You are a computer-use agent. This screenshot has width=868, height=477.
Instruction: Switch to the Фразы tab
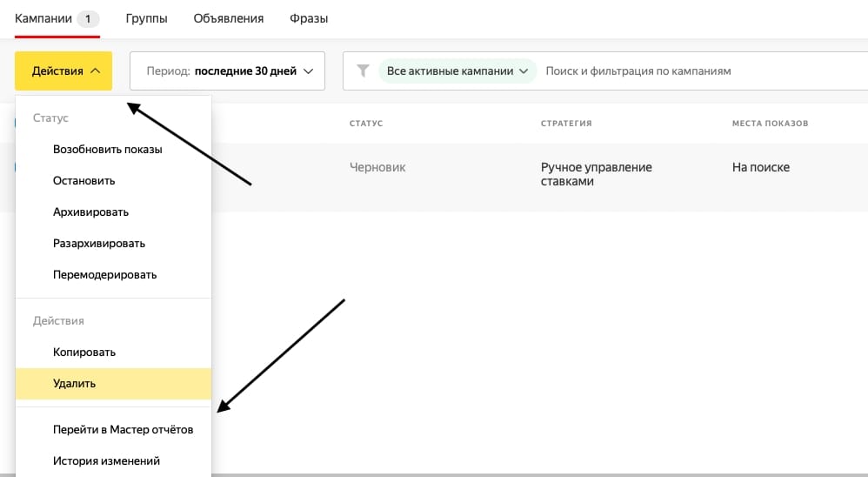(309, 18)
